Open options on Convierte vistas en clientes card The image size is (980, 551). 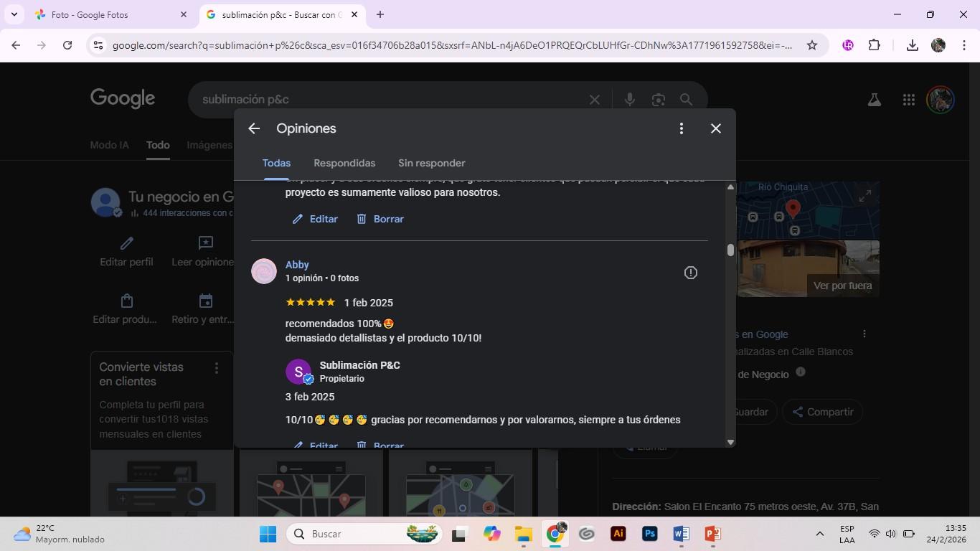click(x=216, y=368)
